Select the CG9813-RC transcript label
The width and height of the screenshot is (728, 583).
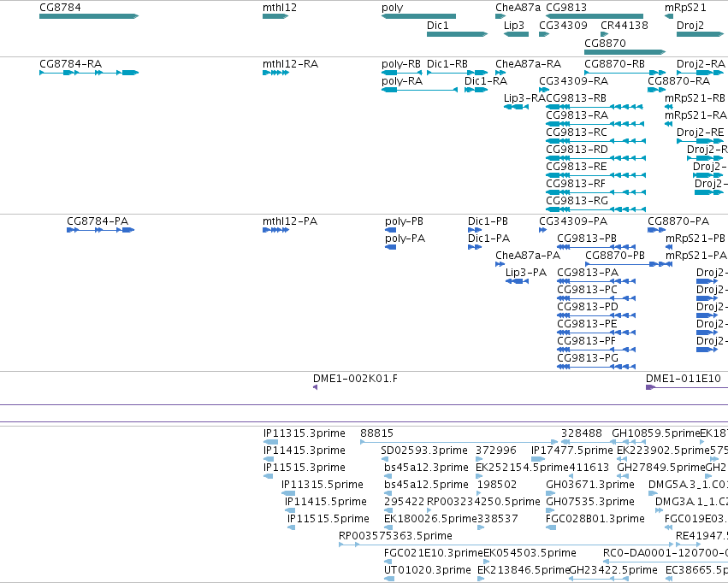click(x=577, y=132)
